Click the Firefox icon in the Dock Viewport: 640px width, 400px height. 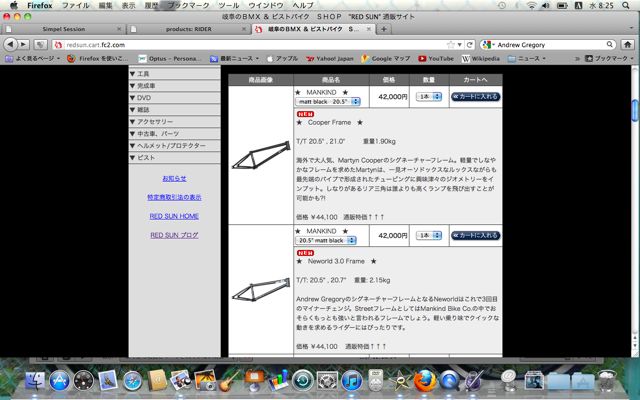point(424,381)
